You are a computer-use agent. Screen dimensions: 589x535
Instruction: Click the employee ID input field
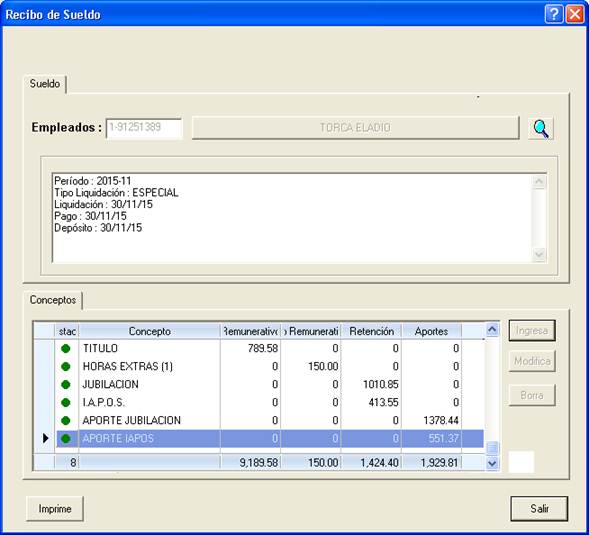point(144,128)
